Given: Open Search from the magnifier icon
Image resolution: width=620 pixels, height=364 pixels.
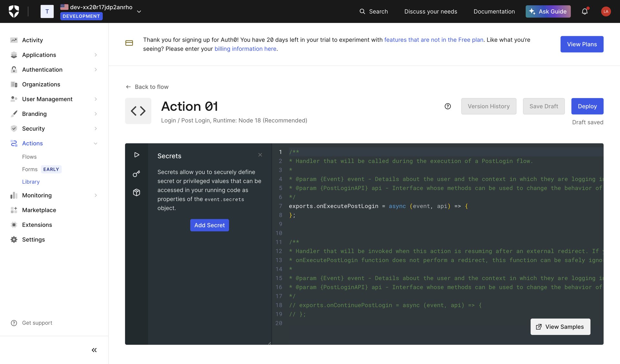Looking at the screenshot, I should (363, 11).
